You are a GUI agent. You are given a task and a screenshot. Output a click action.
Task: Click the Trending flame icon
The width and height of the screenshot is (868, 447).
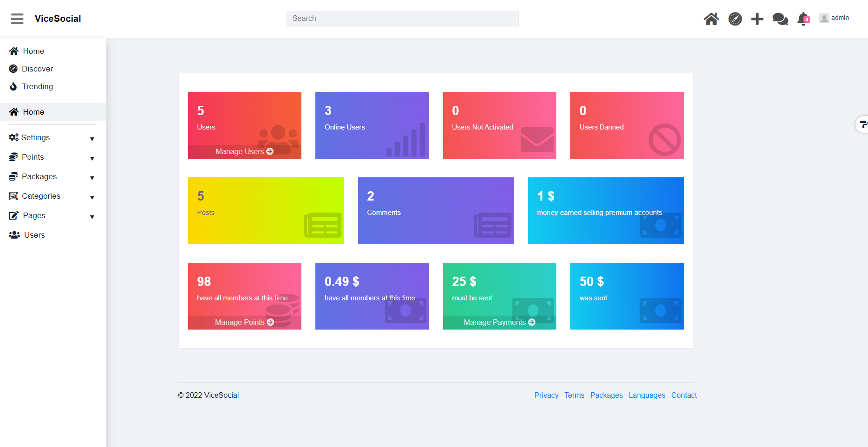[x=13, y=86]
